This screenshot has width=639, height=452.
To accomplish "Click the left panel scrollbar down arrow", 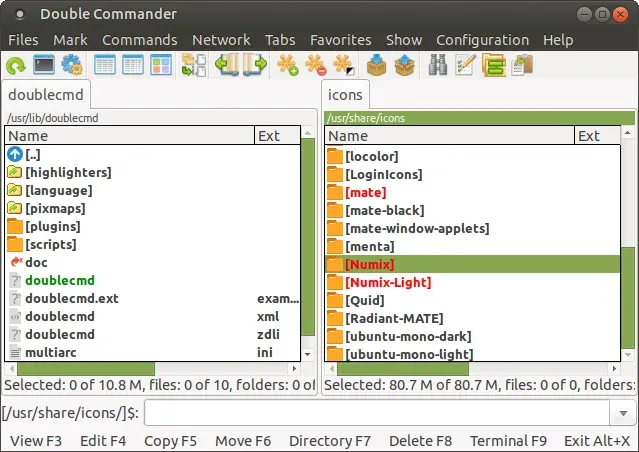I will click(308, 354).
